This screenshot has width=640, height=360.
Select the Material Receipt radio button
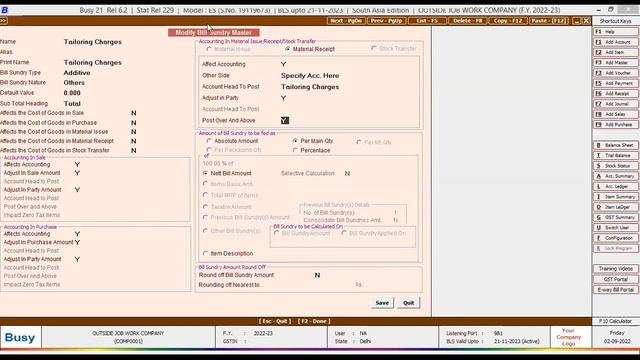click(x=288, y=49)
